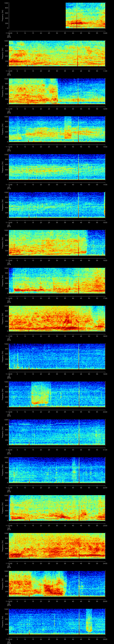This screenshot has height=644, width=114.
Task: Select the spectrogram panel starting at 11:16:00
Action: (57, 281)
